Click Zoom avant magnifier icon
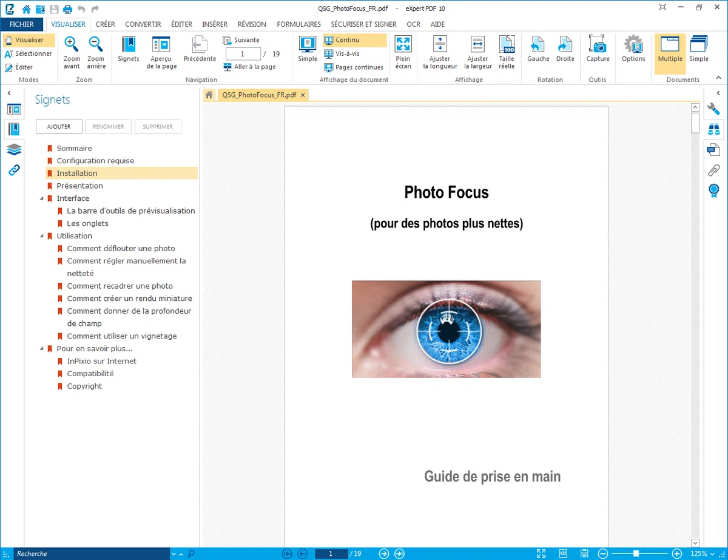 72,44
